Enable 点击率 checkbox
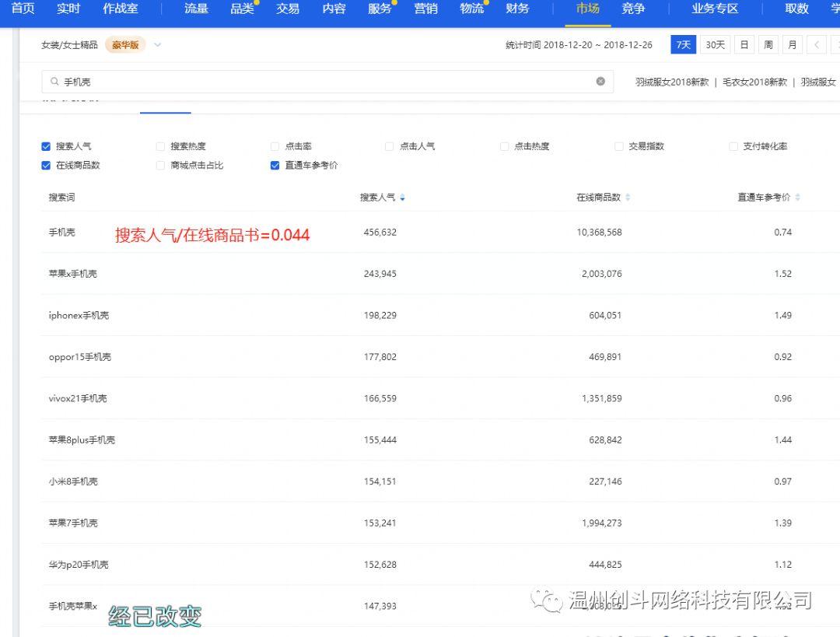Viewport: 840px width, 637px height. click(275, 146)
